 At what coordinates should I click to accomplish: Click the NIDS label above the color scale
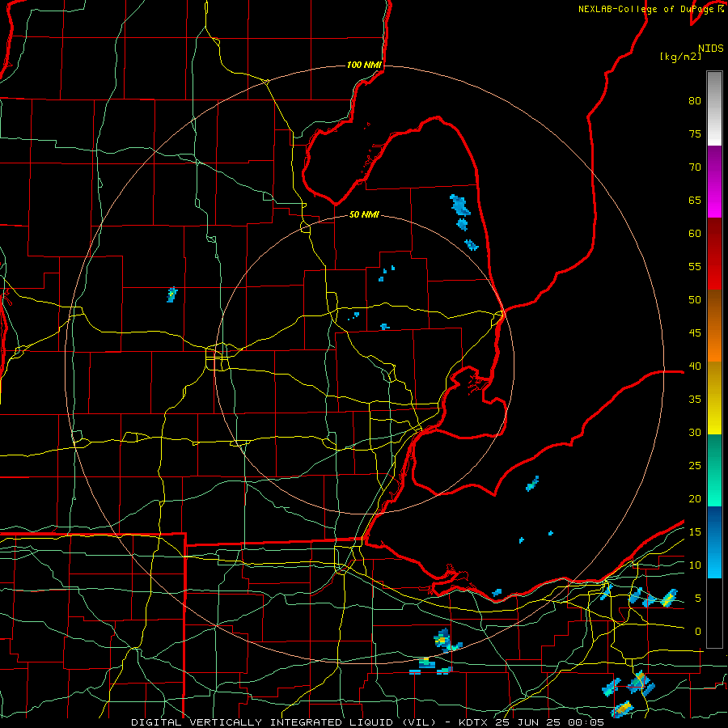(x=711, y=49)
